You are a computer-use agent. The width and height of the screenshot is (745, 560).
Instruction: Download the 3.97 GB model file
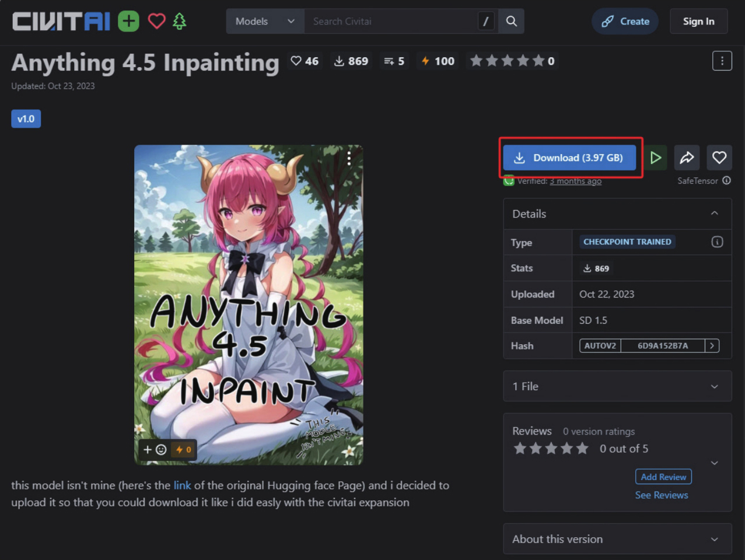569,157
